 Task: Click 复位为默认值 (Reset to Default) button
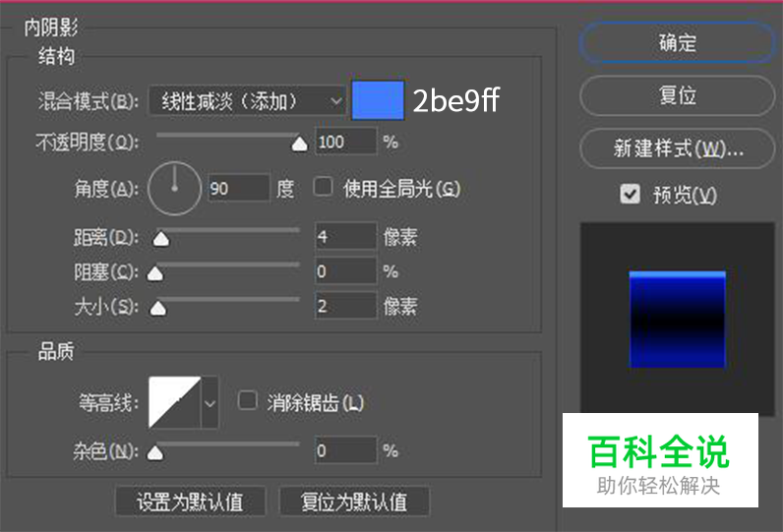354,502
